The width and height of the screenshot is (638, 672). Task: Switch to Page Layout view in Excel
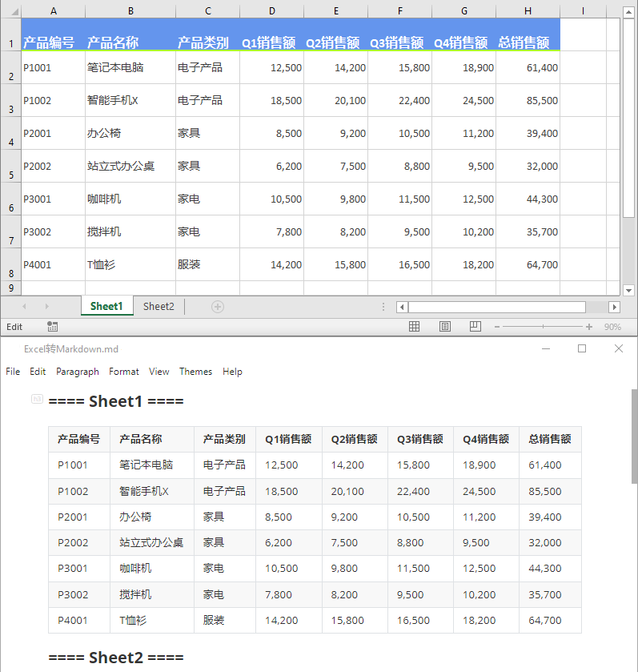click(x=445, y=327)
